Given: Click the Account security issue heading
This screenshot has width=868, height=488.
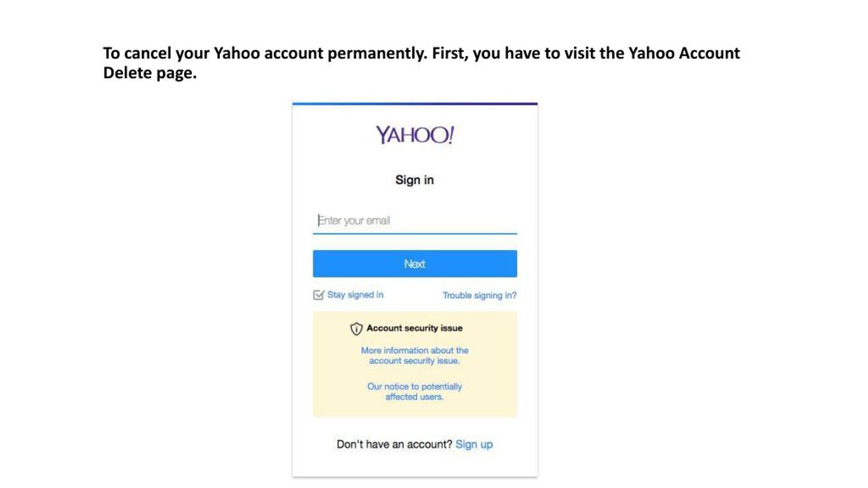Looking at the screenshot, I should 414,328.
